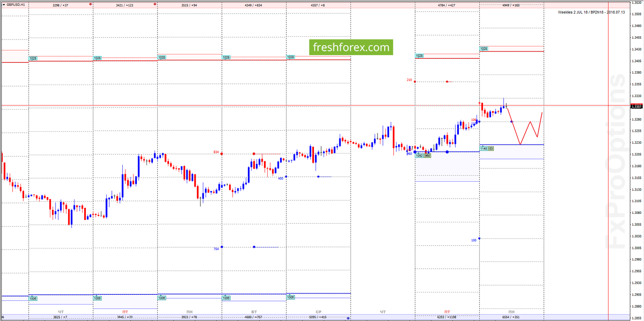644x321 pixels.
Task: Select the '5095 / +415' bottom label
Action: click(x=318, y=317)
